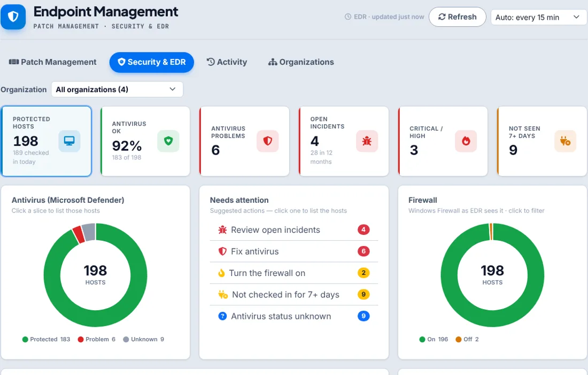Click the orange Off slice of firewall donut

click(x=491, y=232)
